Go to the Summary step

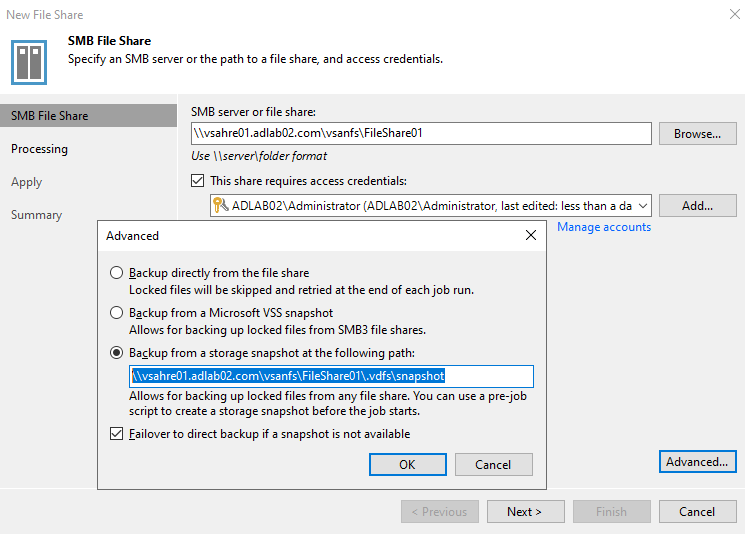37,215
